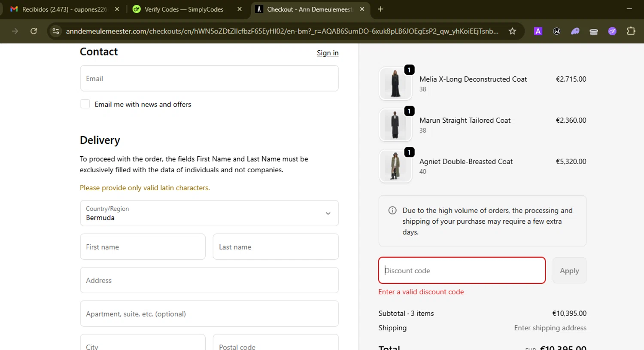Click the subtotal €10,395.00 amount
644x350 pixels.
(569, 313)
